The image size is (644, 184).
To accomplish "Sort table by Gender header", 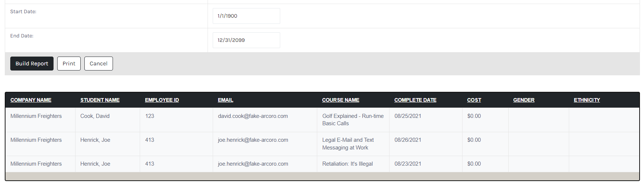I will click(524, 100).
